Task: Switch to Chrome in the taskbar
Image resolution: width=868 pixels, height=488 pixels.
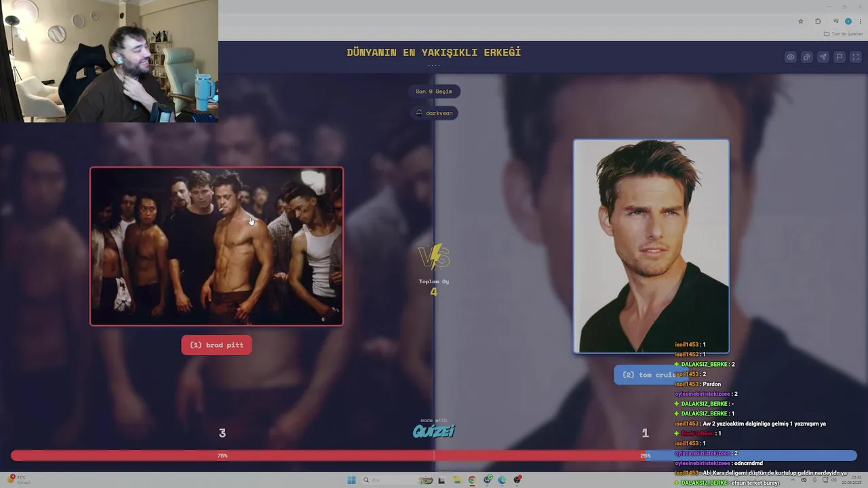Action: [472, 481]
